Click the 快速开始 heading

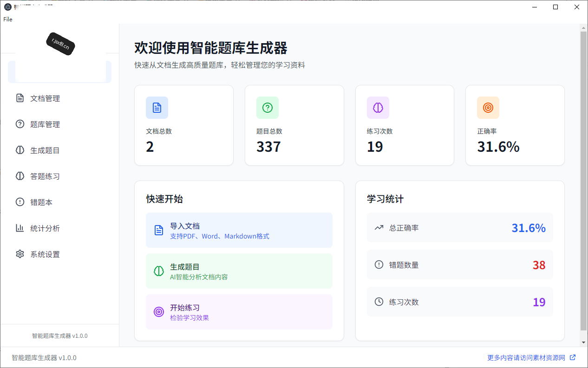(164, 199)
